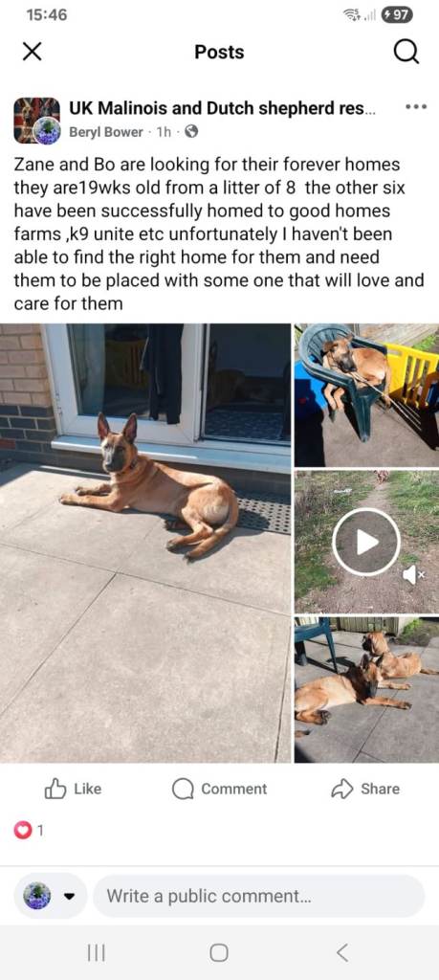This screenshot has width=439, height=980.
Task: View the public globe privacy icon
Action: (x=191, y=132)
